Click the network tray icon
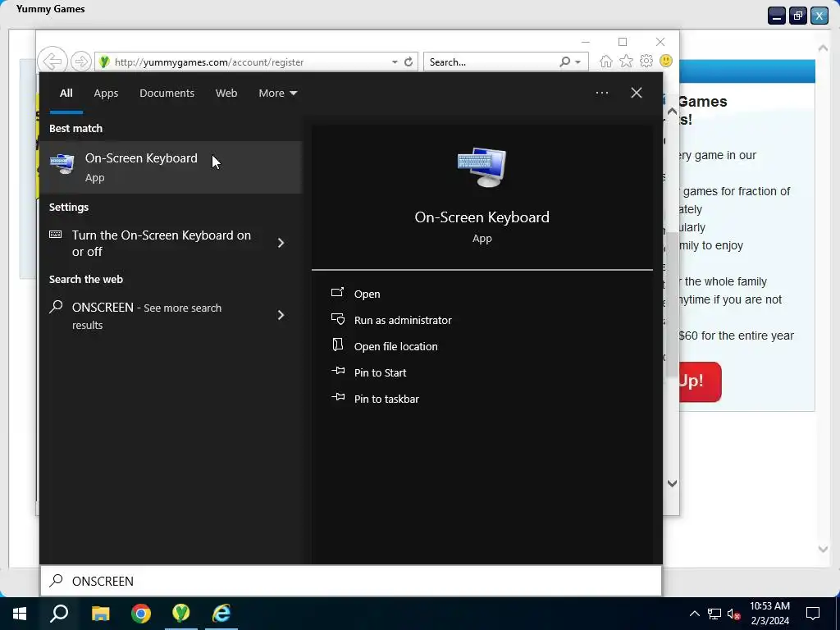Screen dimensions: 840x630 pos(714,614)
